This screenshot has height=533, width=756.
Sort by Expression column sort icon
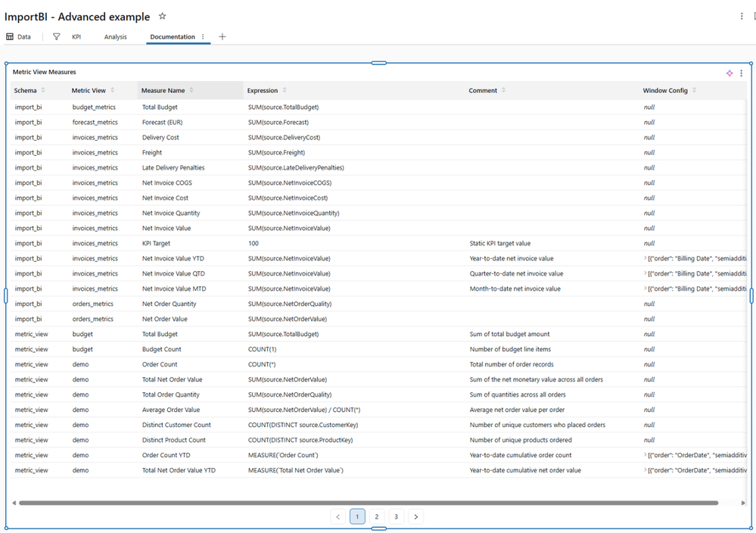click(x=285, y=90)
